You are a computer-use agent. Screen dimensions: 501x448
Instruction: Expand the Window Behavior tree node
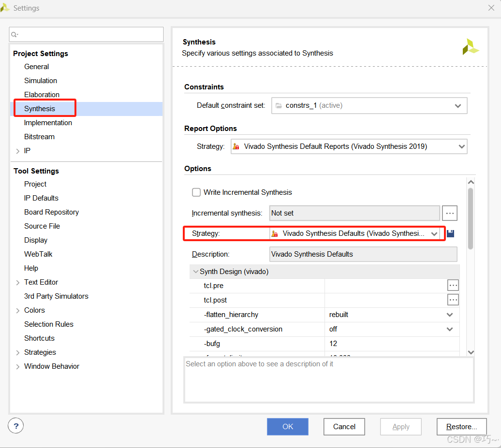18,367
